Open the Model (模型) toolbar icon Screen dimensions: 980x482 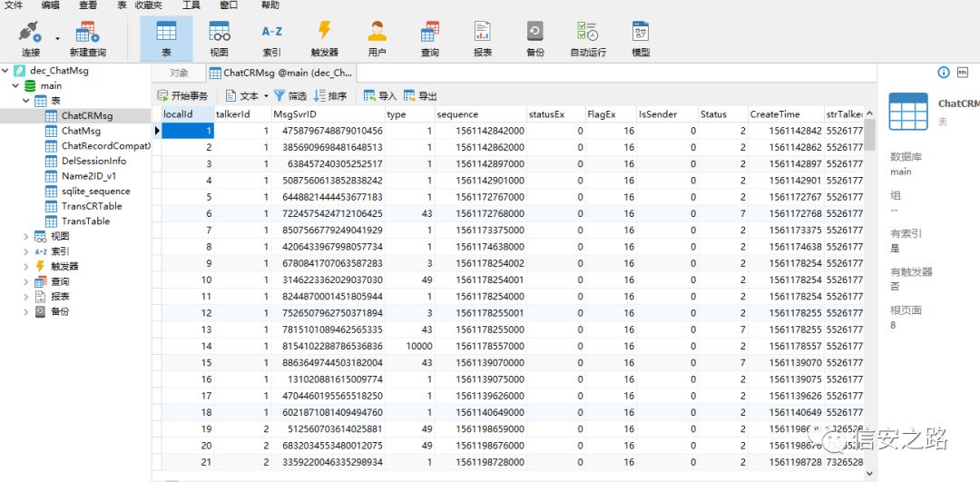[641, 37]
